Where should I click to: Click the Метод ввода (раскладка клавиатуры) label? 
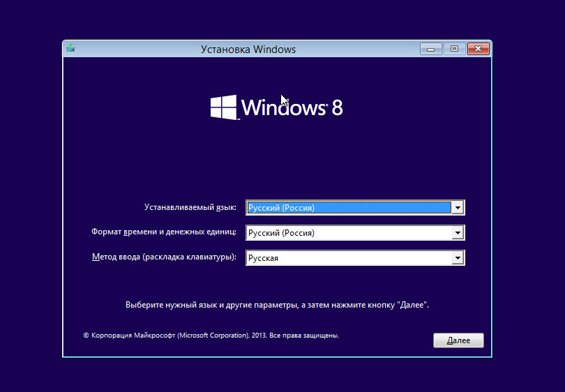tap(165, 257)
